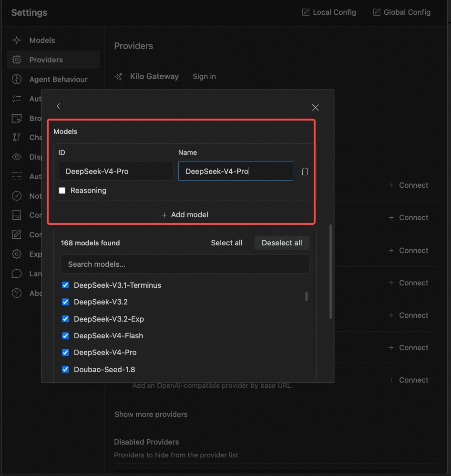The image size is (451, 476).
Task: Click the model ID input field
Action: click(x=116, y=171)
